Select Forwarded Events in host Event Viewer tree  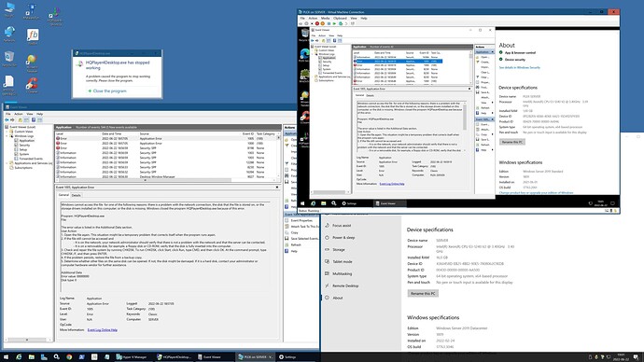coord(31,159)
